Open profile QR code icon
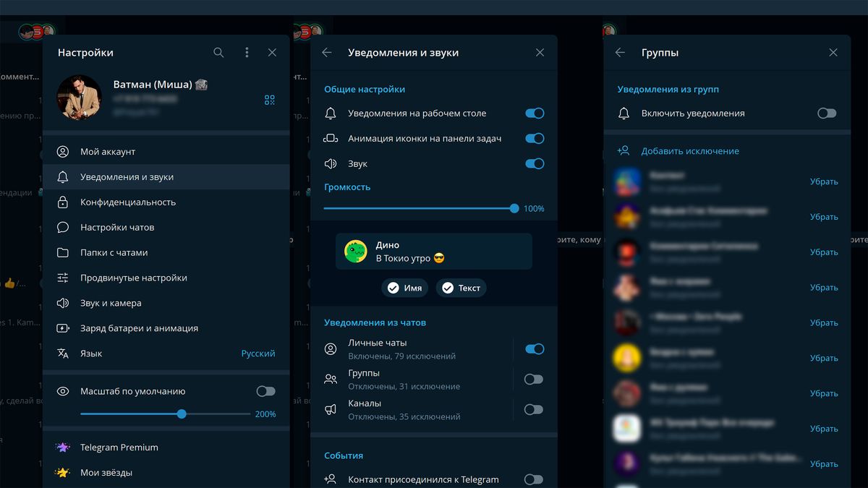Screen dimensions: 868x488 click(269, 100)
